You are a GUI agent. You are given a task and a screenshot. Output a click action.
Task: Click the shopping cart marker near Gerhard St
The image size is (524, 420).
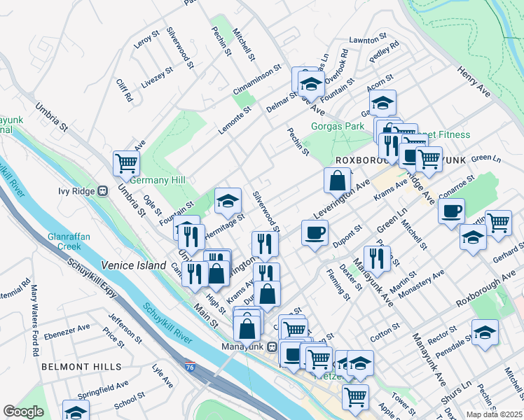coord(498,223)
